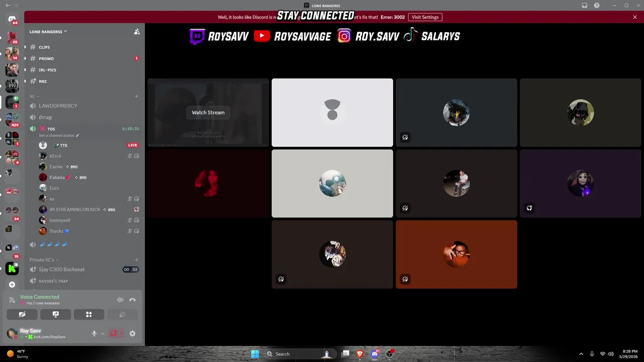Toggle deafen headphones button
644x362 pixels.
114,333
